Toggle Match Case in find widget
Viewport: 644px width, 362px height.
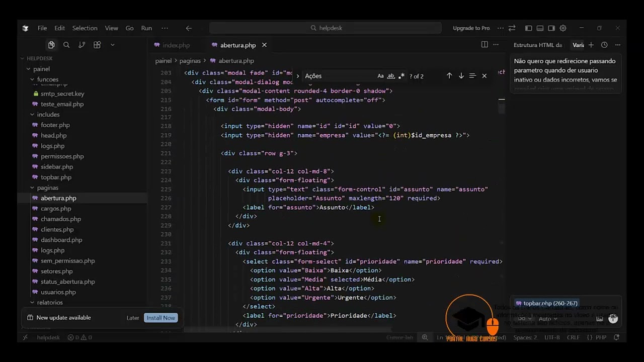point(380,76)
